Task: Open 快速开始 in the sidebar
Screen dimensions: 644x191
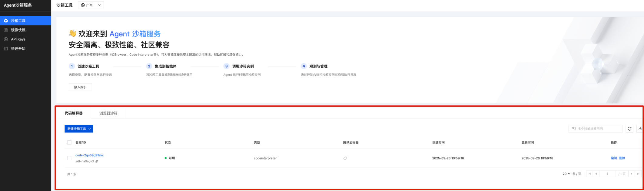Action: click(25, 49)
